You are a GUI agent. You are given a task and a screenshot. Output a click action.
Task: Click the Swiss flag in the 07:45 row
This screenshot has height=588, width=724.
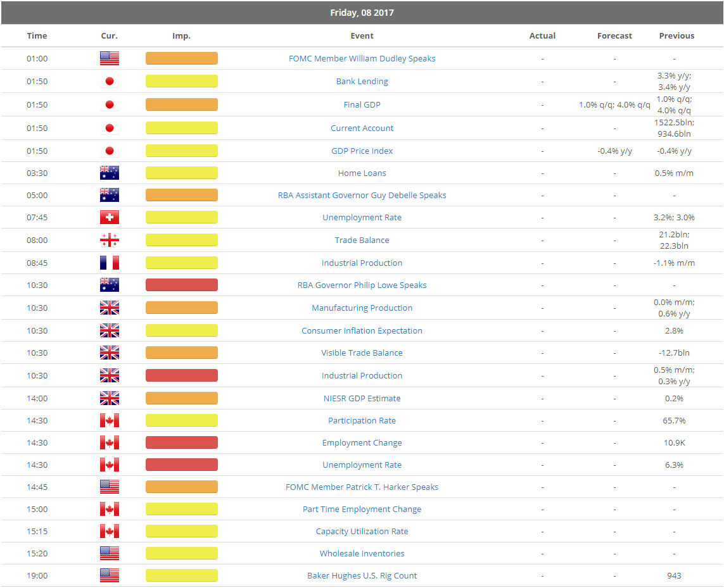pyautogui.click(x=109, y=218)
